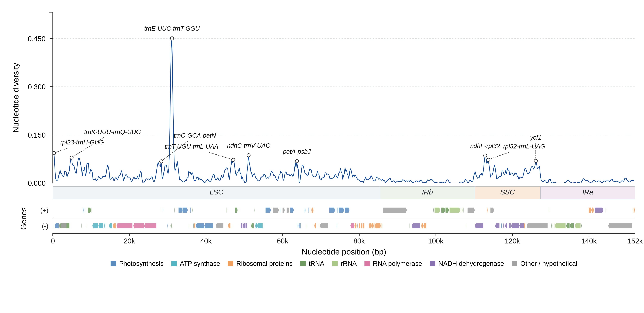This screenshot has height=313, width=644.
Task: Click the SSC region bar
Action: coord(508,193)
